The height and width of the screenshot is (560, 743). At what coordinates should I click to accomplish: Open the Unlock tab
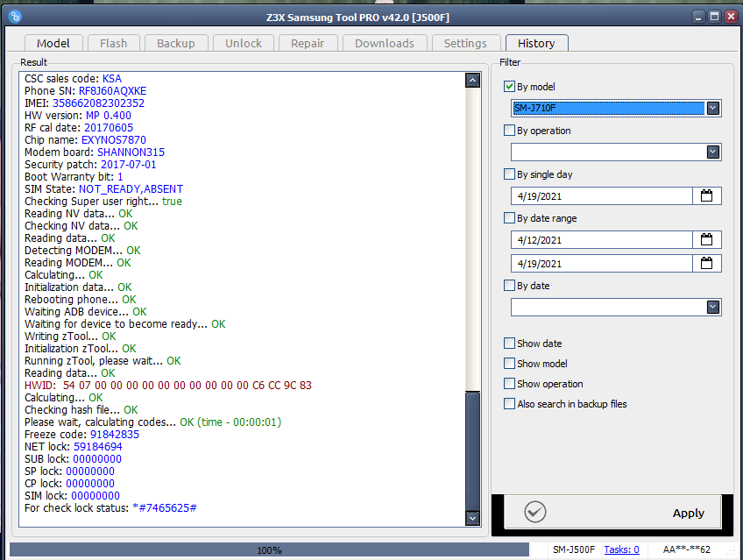point(244,43)
